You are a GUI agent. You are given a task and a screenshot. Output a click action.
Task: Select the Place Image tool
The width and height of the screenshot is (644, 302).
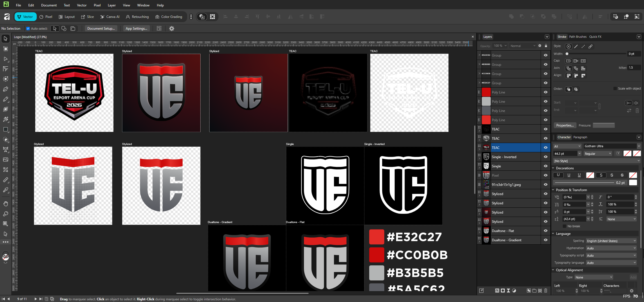pos(6,160)
